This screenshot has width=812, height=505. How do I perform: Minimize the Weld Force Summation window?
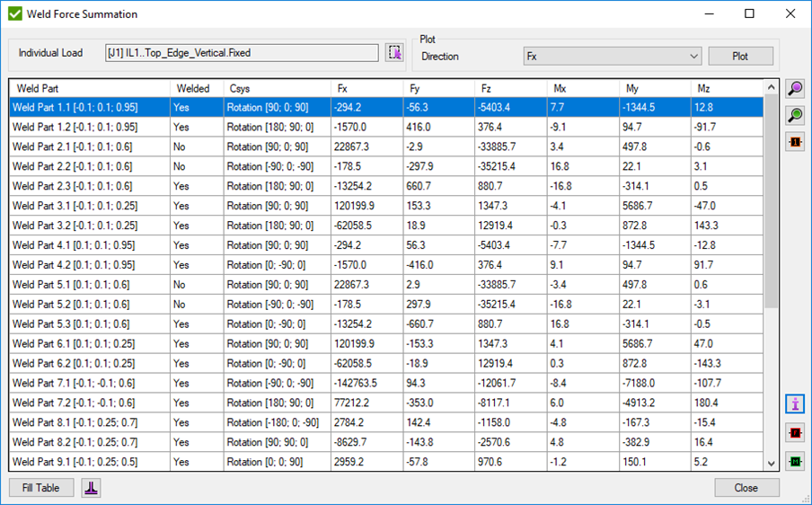pyautogui.click(x=709, y=14)
